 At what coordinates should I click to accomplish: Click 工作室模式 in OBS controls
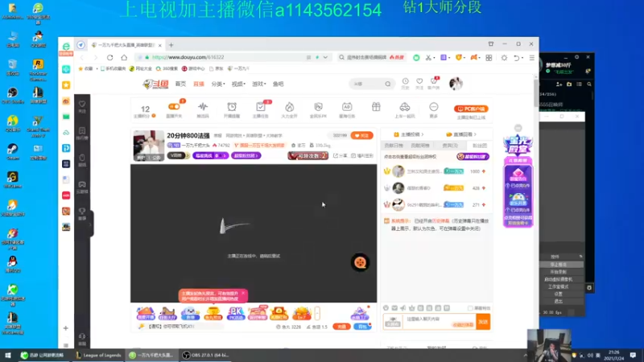558,286
